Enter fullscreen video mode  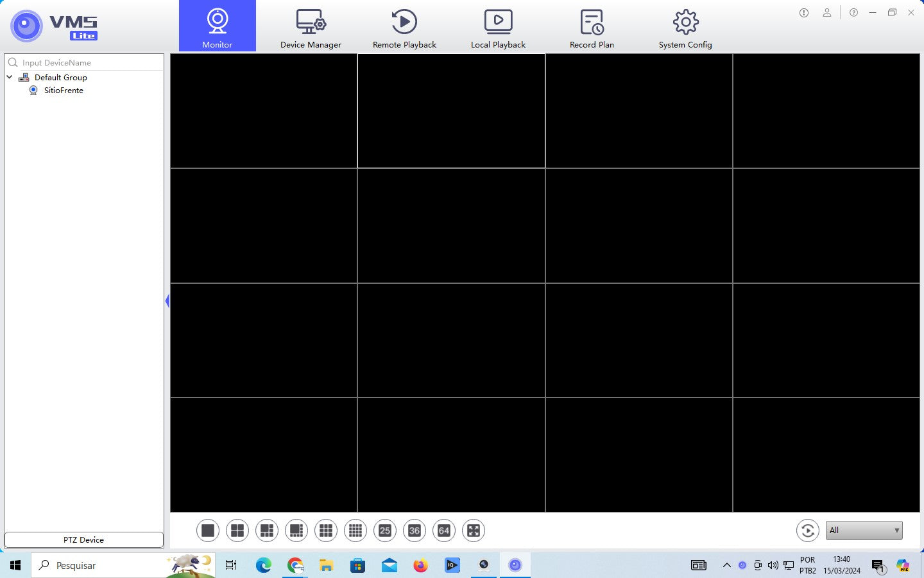coord(474,530)
